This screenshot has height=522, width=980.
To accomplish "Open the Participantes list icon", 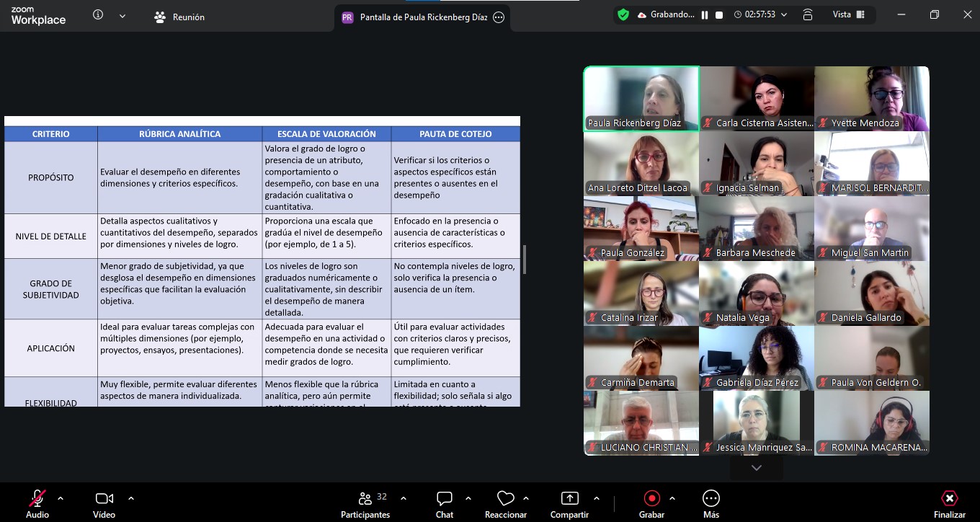I will (365, 498).
